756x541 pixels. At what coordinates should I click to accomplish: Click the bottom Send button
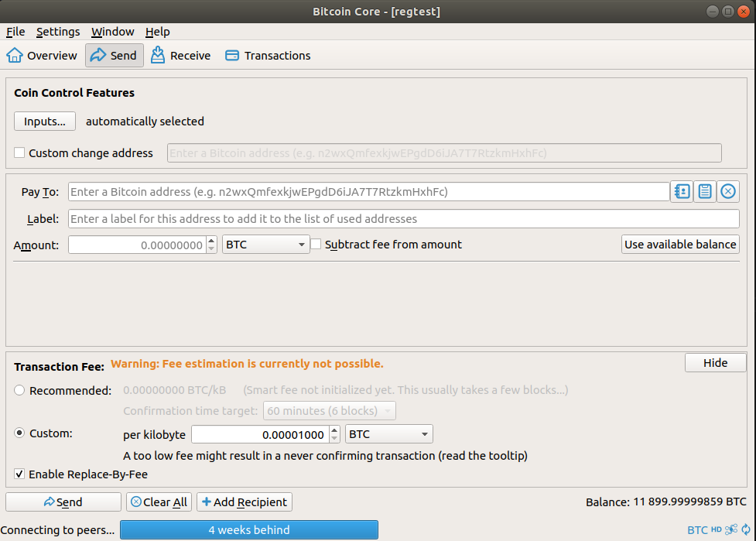click(63, 502)
